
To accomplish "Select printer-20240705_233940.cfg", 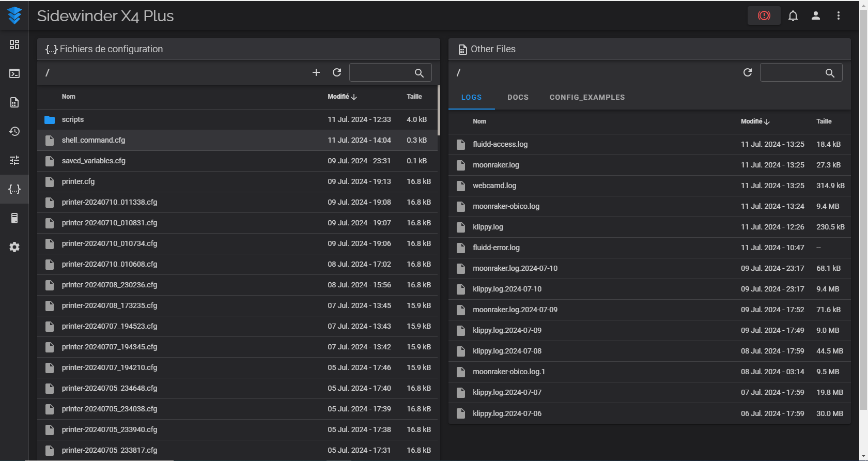I will tap(237, 429).
